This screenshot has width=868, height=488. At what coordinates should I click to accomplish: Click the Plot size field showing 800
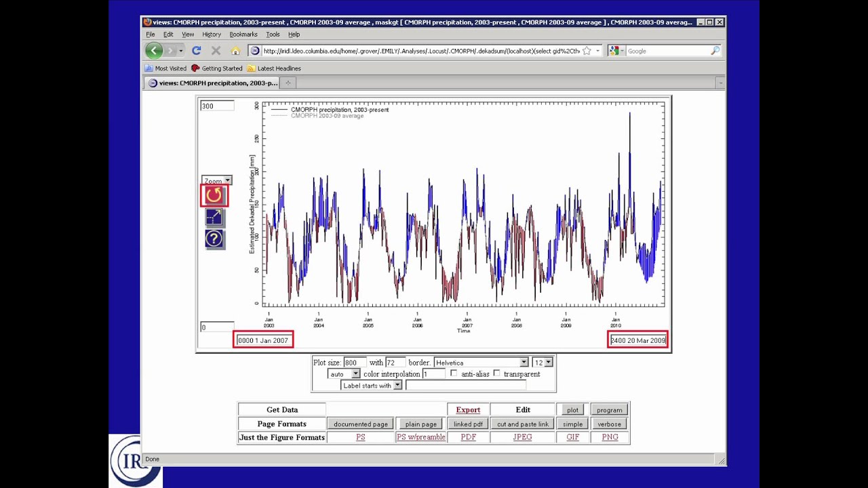coord(355,363)
